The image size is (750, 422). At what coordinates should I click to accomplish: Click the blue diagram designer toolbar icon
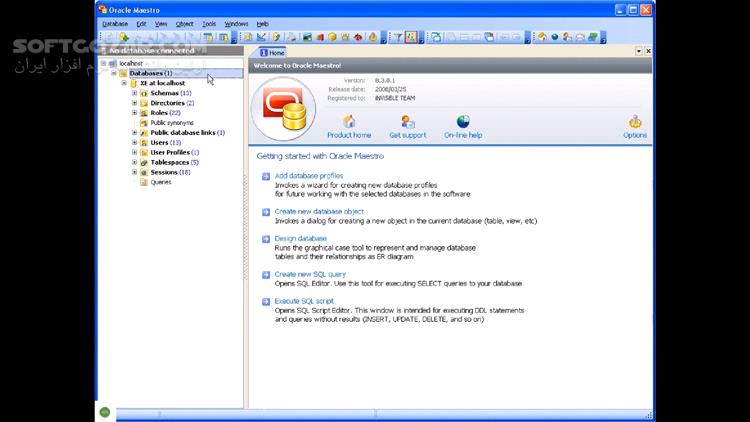pos(262,37)
